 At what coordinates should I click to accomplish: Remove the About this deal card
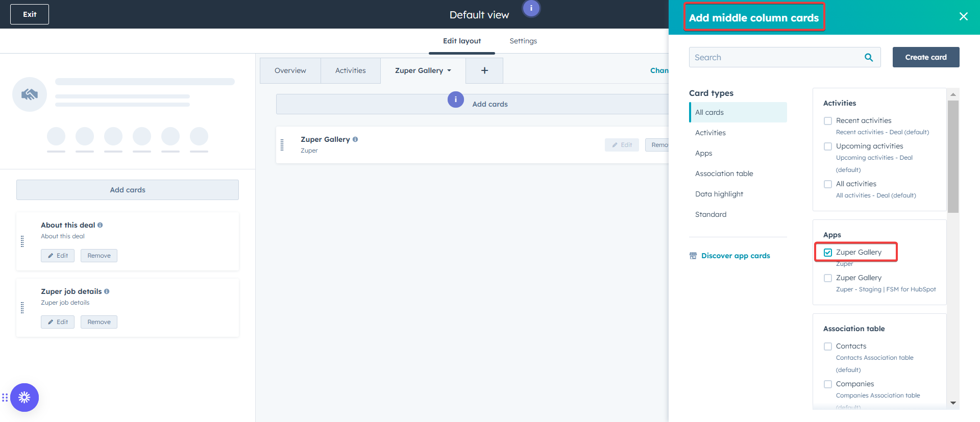click(99, 256)
